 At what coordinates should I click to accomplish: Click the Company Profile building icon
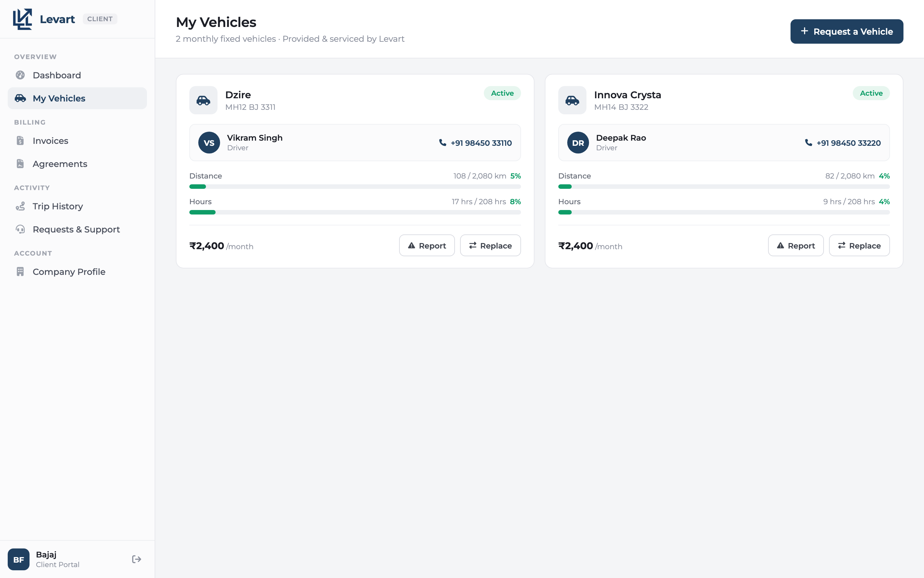click(20, 271)
